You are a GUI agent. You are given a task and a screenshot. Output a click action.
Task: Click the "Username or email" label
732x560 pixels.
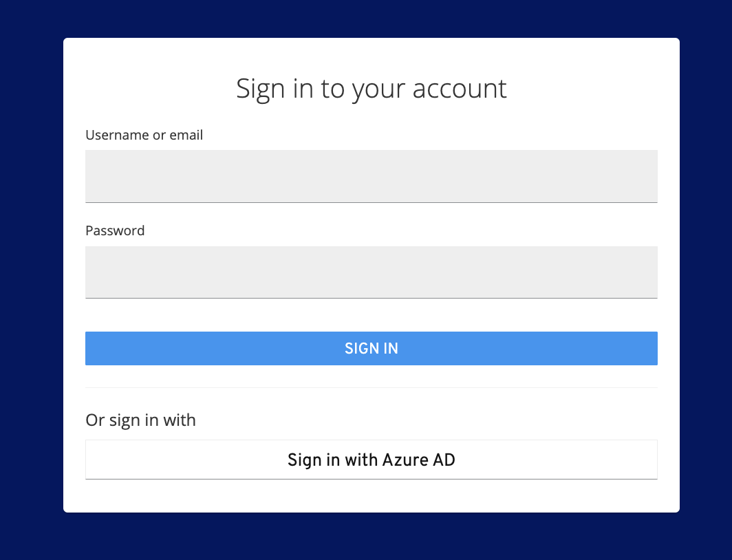(144, 135)
